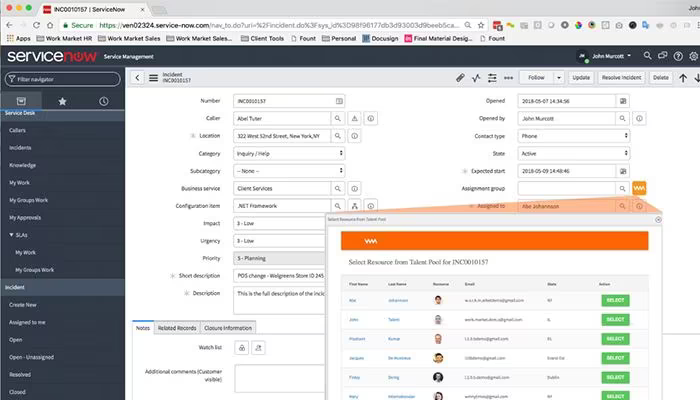Image resolution: width=700 pixels, height=400 pixels.
Task: Click the lookup icon for Opened by
Action: point(622,118)
